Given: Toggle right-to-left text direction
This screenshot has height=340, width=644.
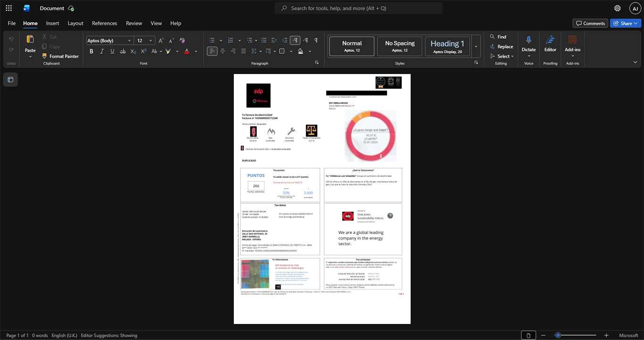Looking at the screenshot, I should (x=305, y=41).
